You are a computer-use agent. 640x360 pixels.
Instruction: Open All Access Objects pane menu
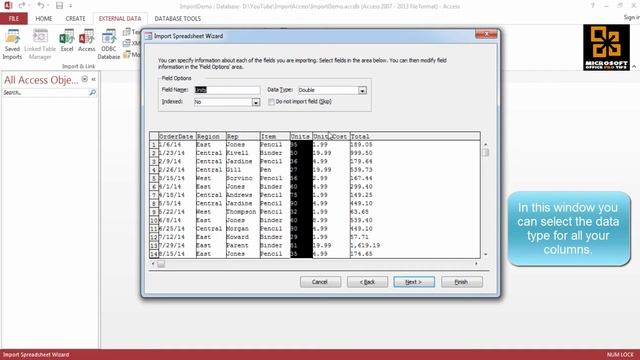[x=84, y=79]
